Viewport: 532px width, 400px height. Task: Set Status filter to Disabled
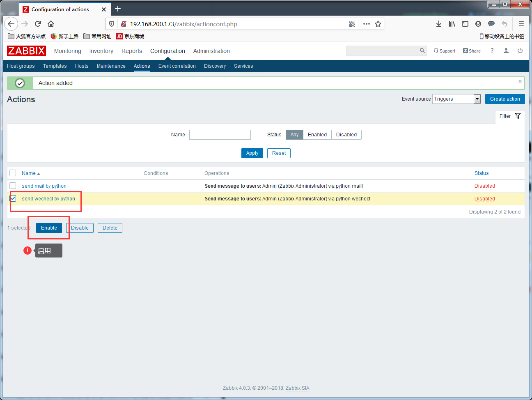point(346,135)
